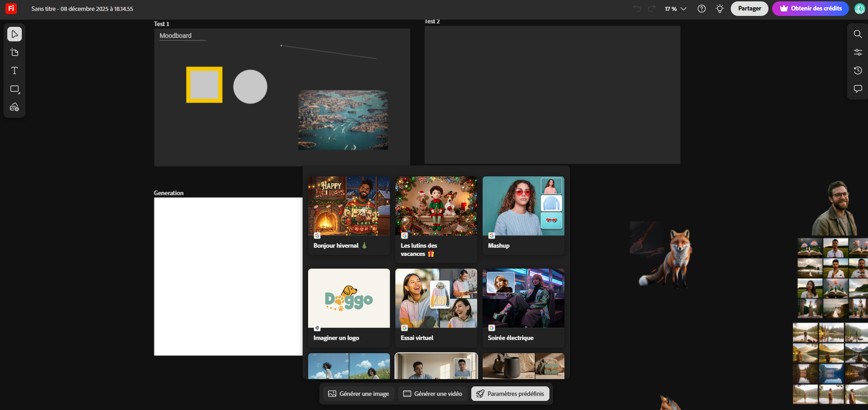The width and height of the screenshot is (868, 410).
Task: Click the Adobe Firefly home logo
Action: [11, 9]
